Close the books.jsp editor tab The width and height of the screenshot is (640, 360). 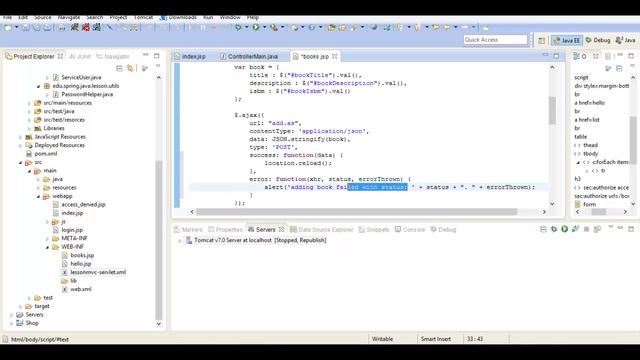[x=335, y=56]
